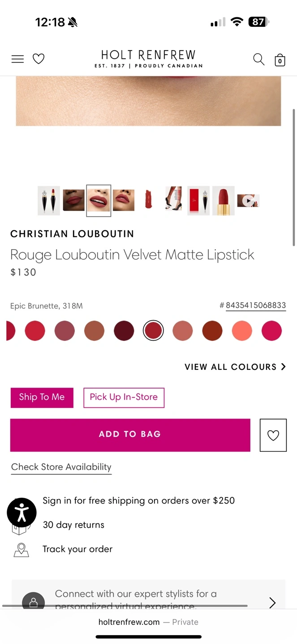The image size is (297, 644).
Task: Choose the coral orange colour swatch
Action: pos(242,331)
